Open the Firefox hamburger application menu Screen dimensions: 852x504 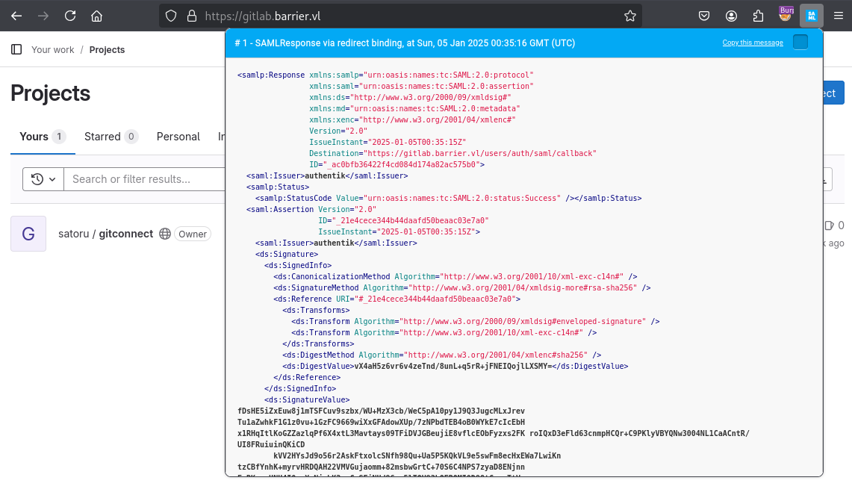pos(839,16)
